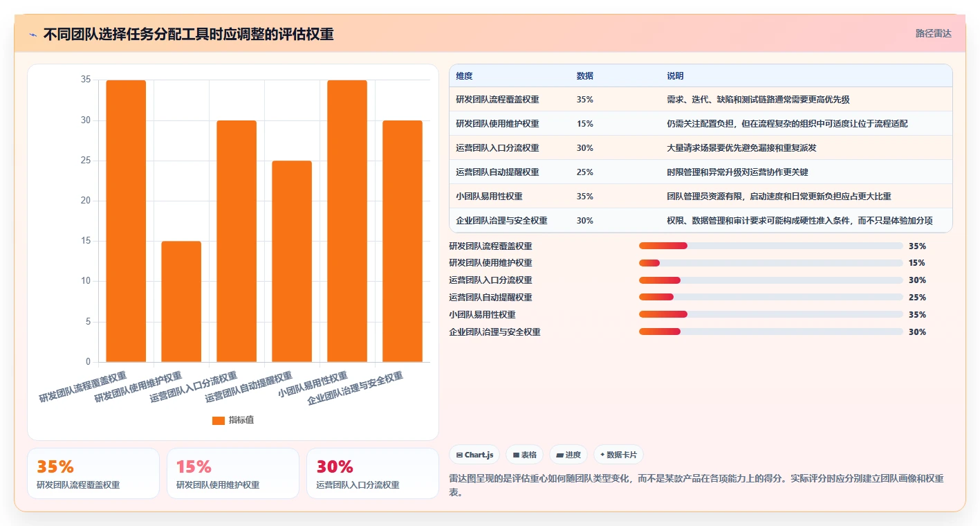Click the 数据 column header
The image size is (980, 526).
[585, 75]
